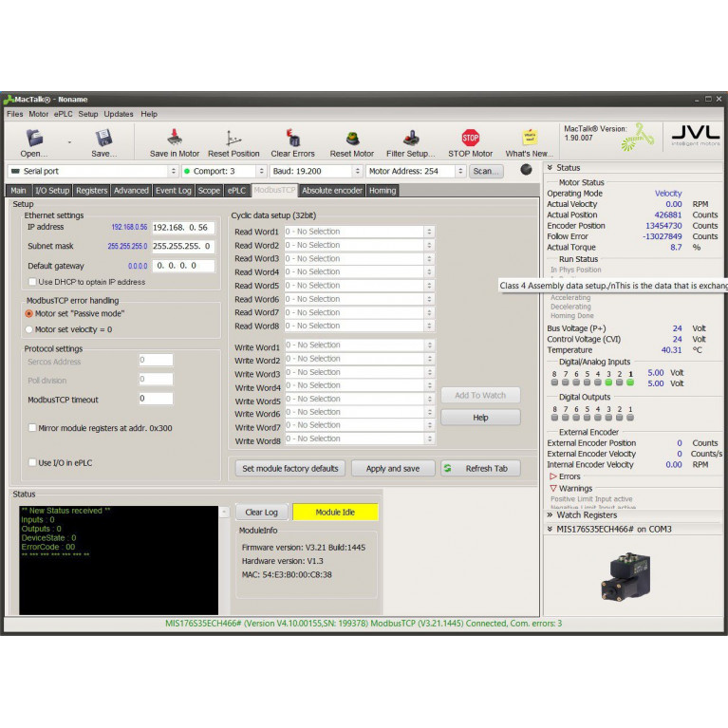
Task: Click the Add To Watch button
Action: [480, 395]
